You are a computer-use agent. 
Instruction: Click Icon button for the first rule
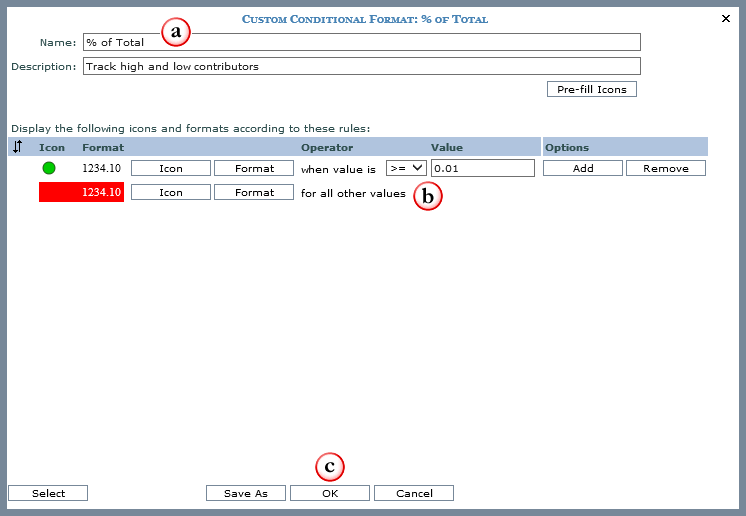click(171, 168)
